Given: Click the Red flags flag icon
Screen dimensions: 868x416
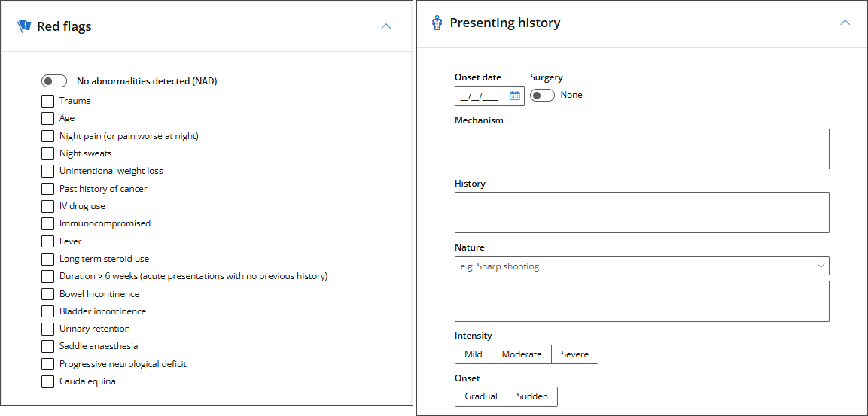Looking at the screenshot, I should pyautogui.click(x=24, y=26).
